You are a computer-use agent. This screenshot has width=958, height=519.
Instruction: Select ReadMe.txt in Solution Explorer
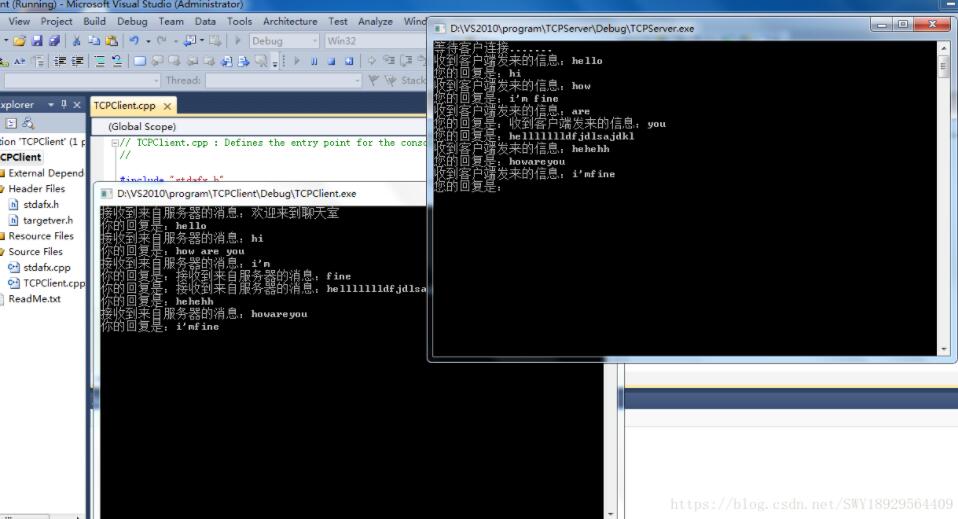(34, 299)
